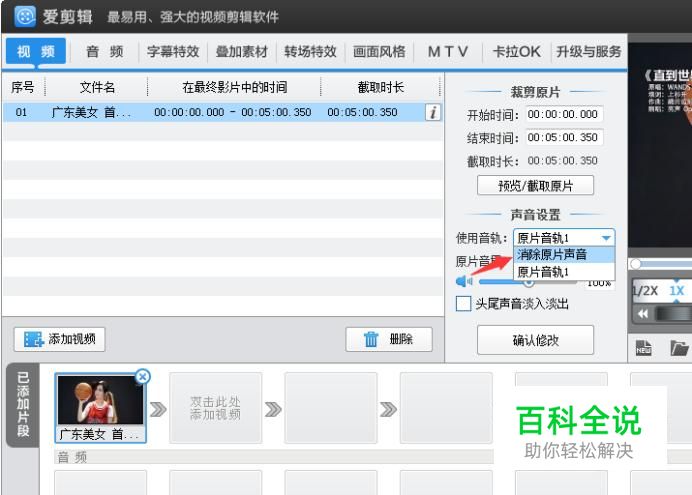
Task: Choose 原片音轨1 from dropdown list
Action: coord(564,272)
